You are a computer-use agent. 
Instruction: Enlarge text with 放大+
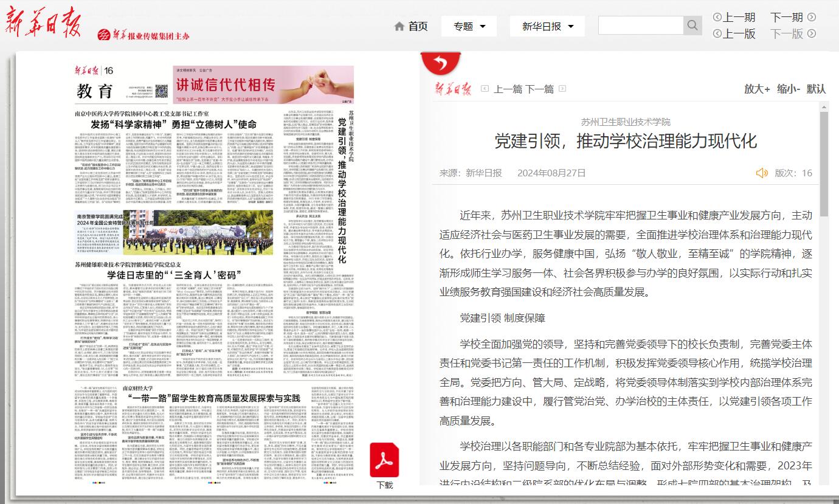pos(758,89)
